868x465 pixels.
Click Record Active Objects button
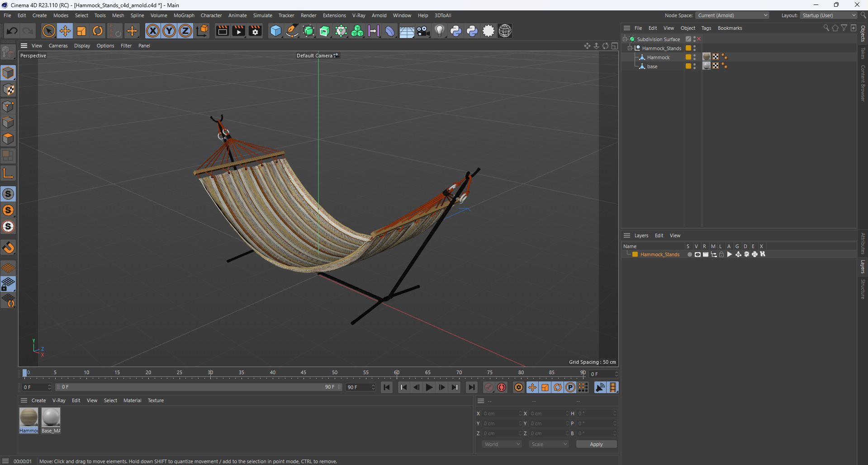point(489,387)
